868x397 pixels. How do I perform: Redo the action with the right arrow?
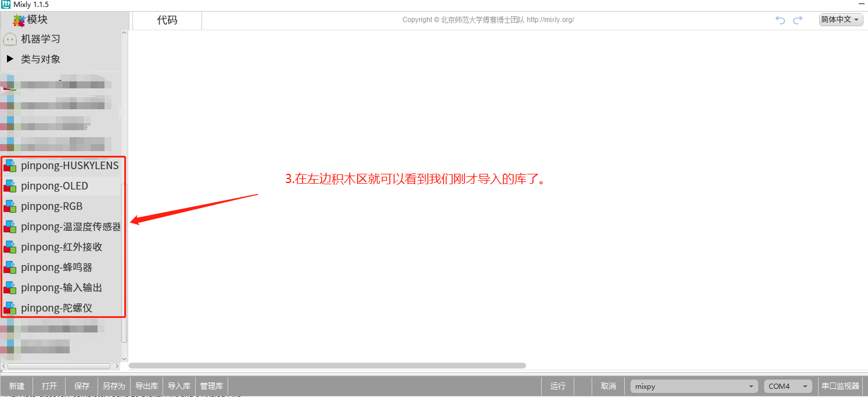point(798,20)
